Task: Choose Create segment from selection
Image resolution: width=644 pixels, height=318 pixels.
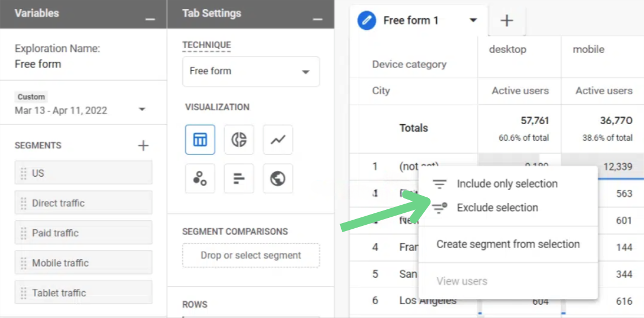Action: coord(508,244)
